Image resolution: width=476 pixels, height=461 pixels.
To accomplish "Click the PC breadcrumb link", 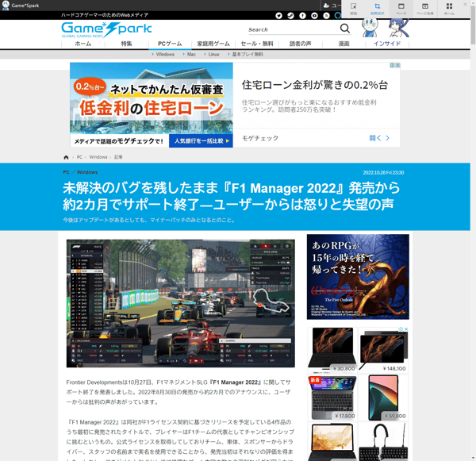I will tap(79, 157).
